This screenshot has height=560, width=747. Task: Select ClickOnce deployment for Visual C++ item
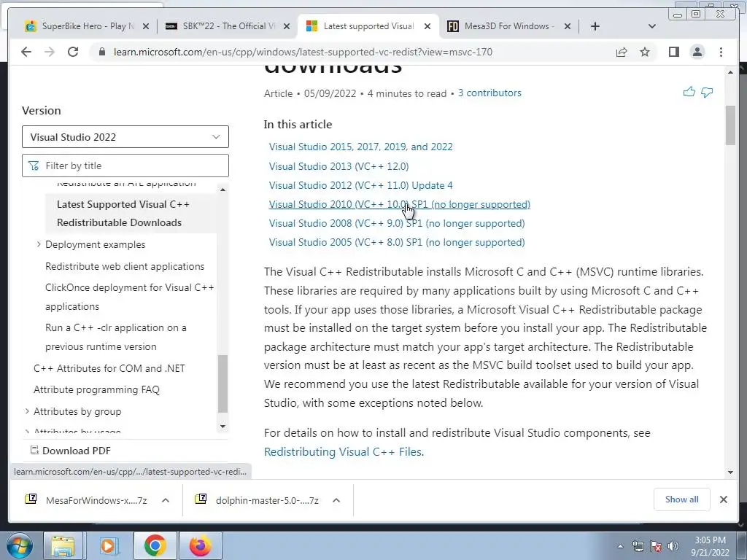click(130, 297)
